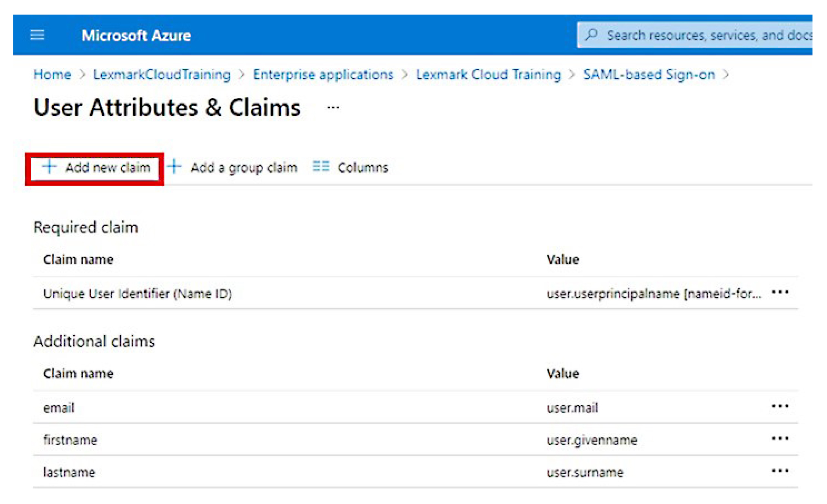Click Add a group claim
This screenshot has width=827, height=504.
pos(243,167)
